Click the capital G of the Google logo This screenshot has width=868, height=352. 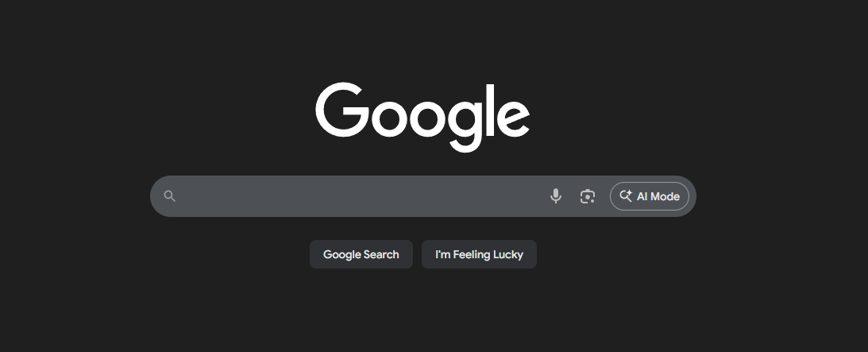point(341,110)
